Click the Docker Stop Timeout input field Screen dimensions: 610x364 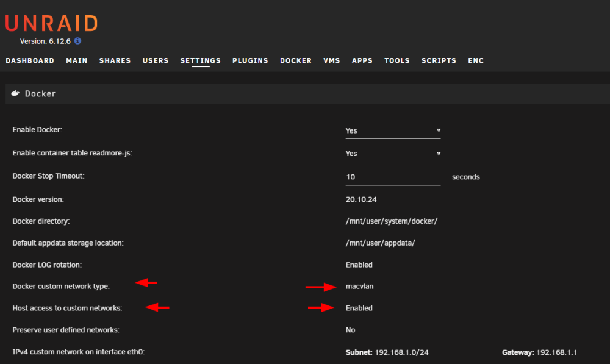393,177
